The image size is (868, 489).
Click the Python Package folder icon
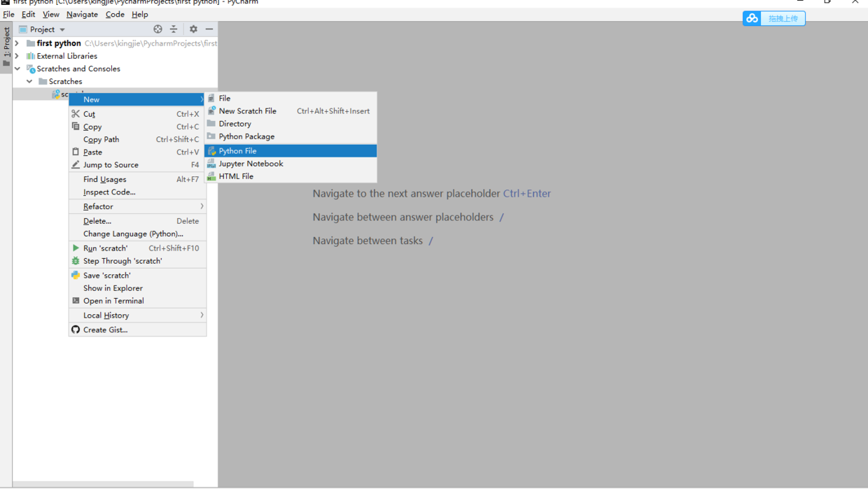[x=211, y=136]
